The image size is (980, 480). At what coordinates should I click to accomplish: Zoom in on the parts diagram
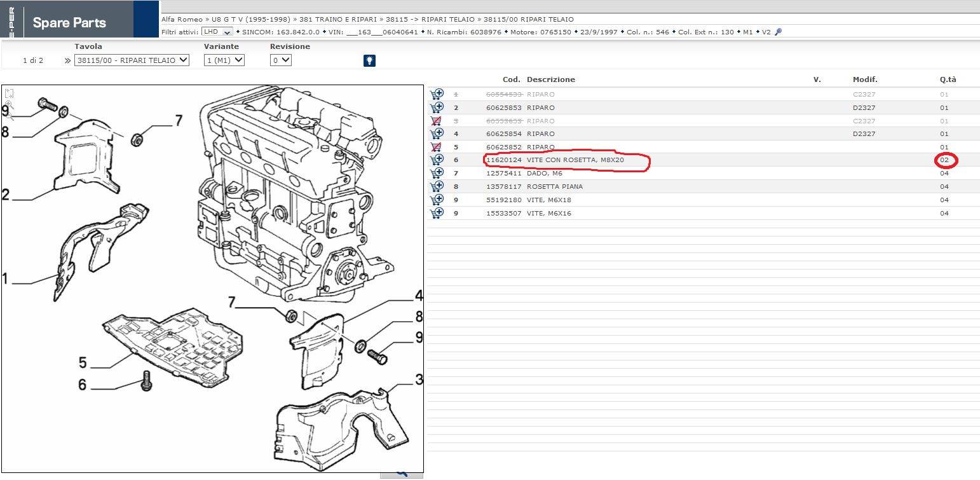click(9, 106)
